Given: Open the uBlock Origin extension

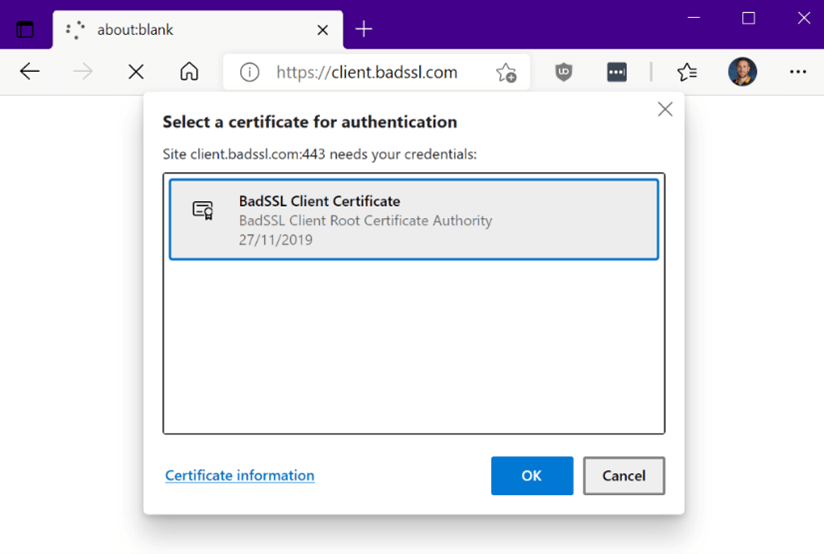Looking at the screenshot, I should pos(564,72).
